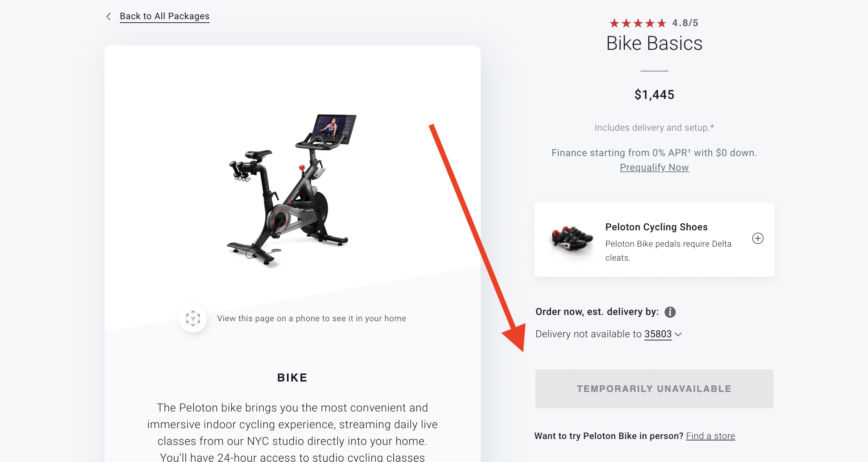Click the bike's touchscreen display in image

point(334,128)
